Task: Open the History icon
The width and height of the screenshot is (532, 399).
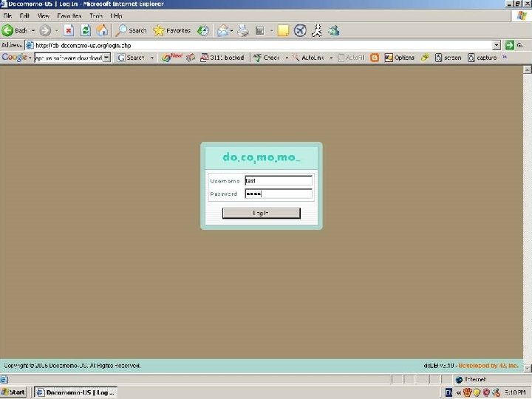Action: [203, 30]
